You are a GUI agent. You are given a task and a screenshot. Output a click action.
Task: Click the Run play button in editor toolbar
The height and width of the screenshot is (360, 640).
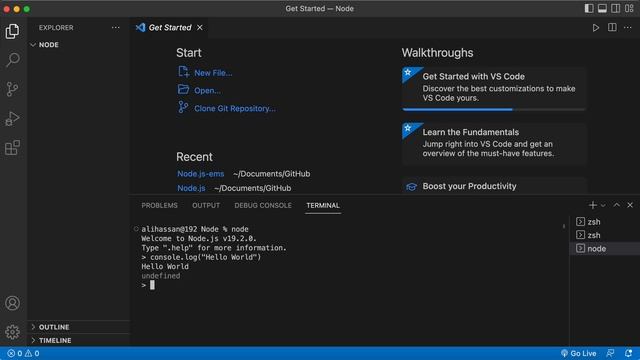click(596, 28)
